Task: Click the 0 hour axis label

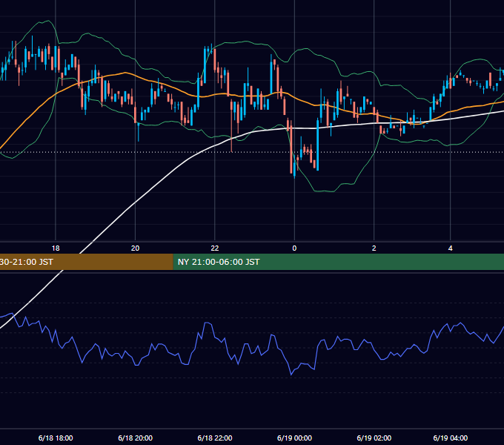Action: pos(294,248)
